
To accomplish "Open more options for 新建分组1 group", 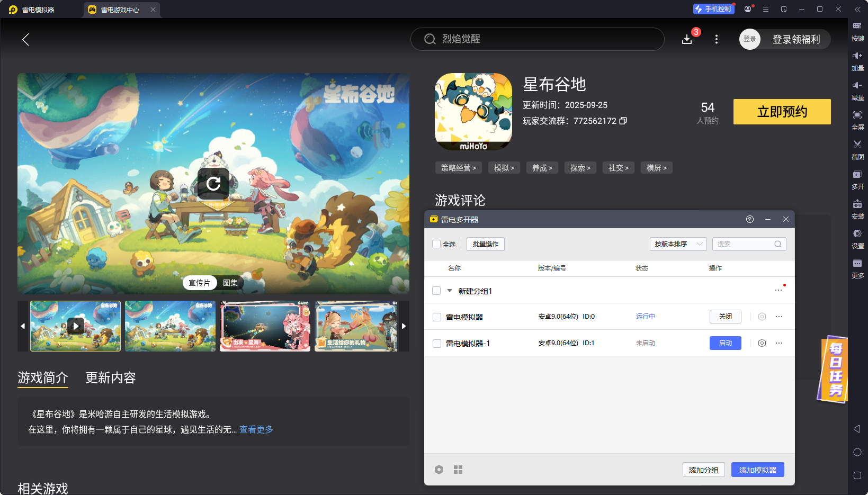I will click(x=778, y=290).
